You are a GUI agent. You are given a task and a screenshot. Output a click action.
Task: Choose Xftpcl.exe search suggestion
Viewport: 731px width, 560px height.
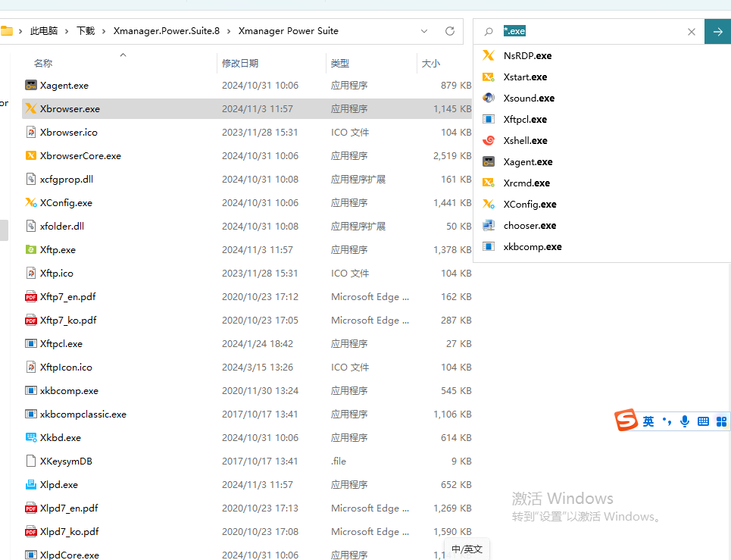pyautogui.click(x=602, y=120)
